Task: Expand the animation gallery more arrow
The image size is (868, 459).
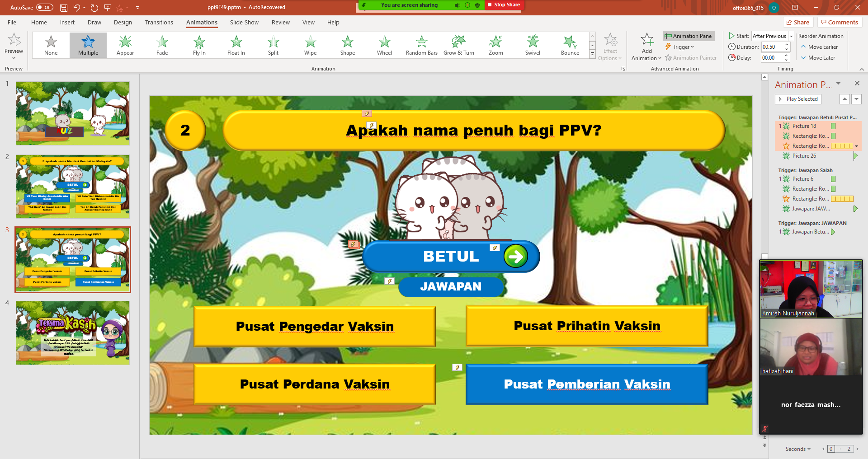Action: (x=592, y=54)
